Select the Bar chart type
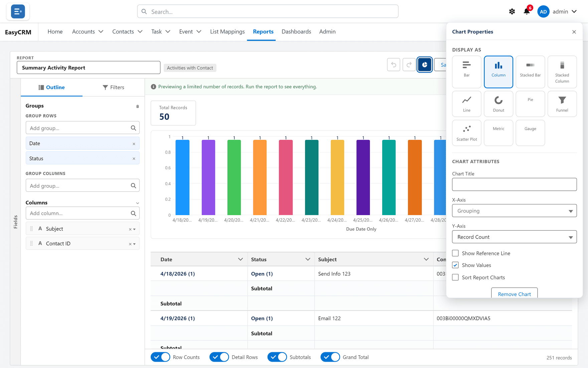 pyautogui.click(x=466, y=72)
